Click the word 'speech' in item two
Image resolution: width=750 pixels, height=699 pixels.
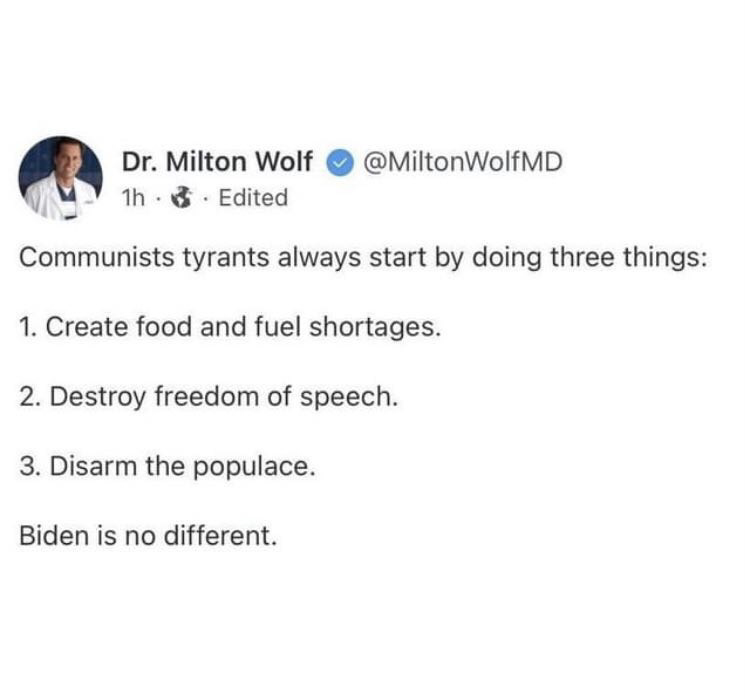tap(349, 398)
